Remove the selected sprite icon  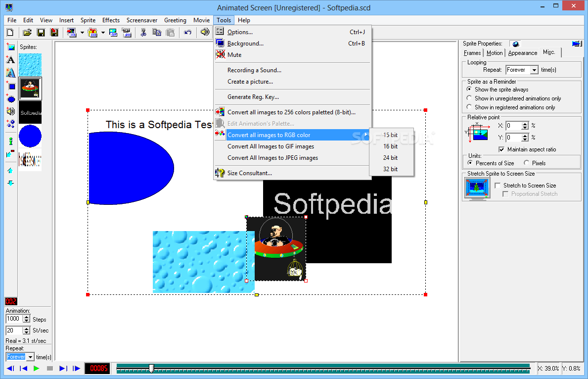[x=10, y=154]
